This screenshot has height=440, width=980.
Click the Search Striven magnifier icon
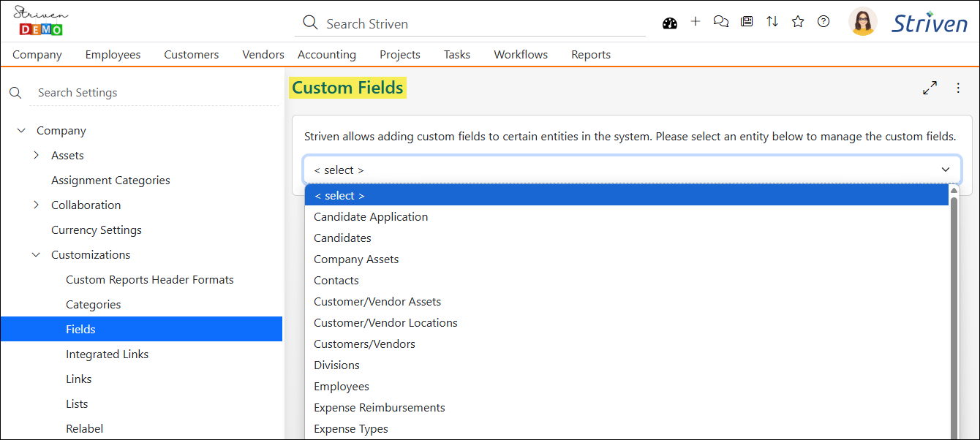pyautogui.click(x=310, y=23)
